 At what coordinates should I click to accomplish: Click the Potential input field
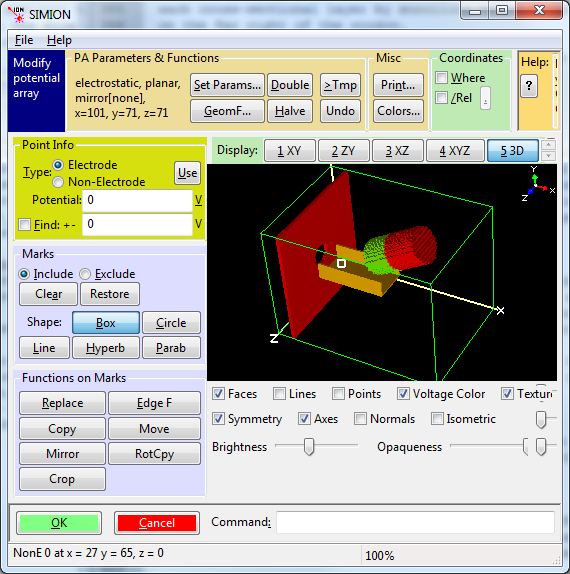pyautogui.click(x=138, y=201)
